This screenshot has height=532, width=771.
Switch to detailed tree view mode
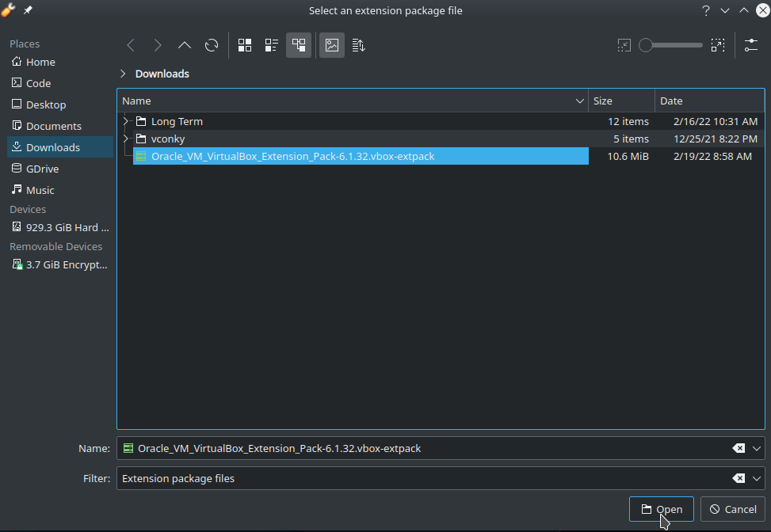pos(299,46)
